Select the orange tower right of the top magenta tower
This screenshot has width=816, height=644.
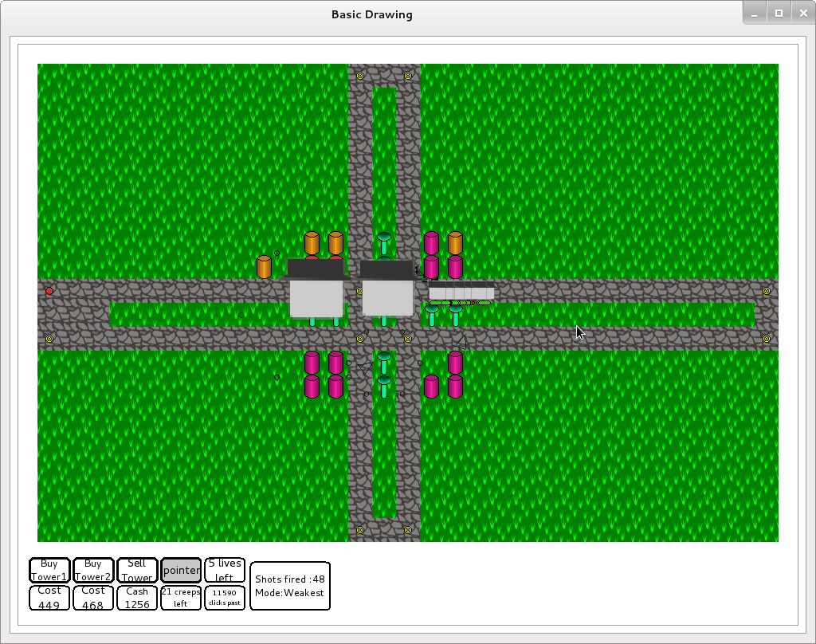point(455,242)
